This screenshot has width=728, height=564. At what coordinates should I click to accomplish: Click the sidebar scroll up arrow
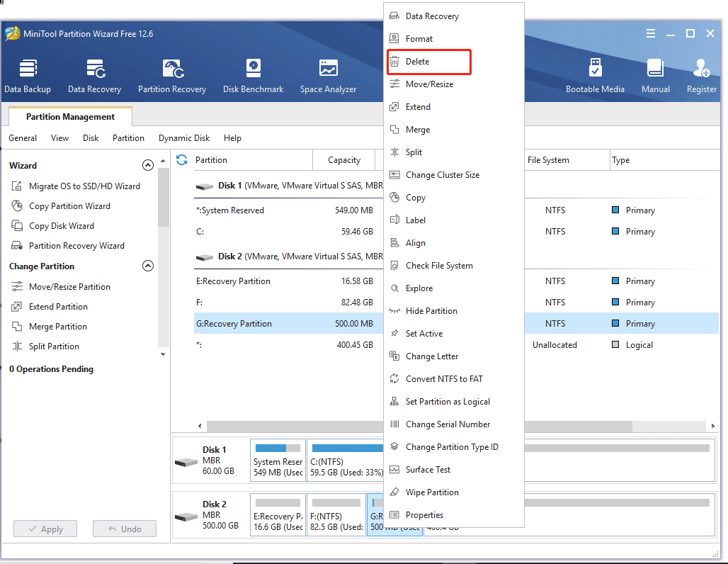click(x=163, y=161)
